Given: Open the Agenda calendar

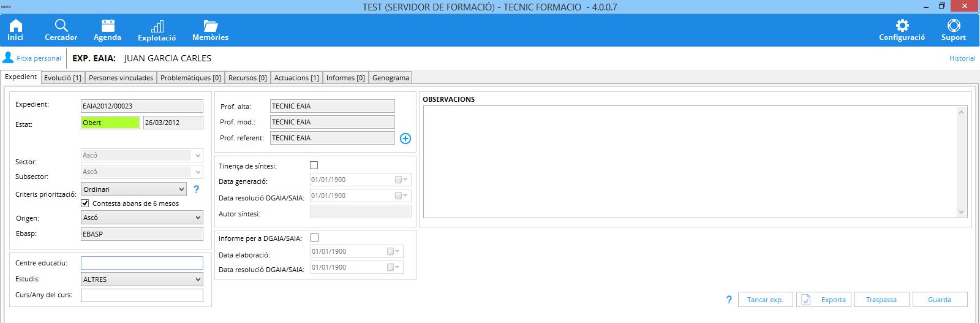Looking at the screenshot, I should (107, 29).
